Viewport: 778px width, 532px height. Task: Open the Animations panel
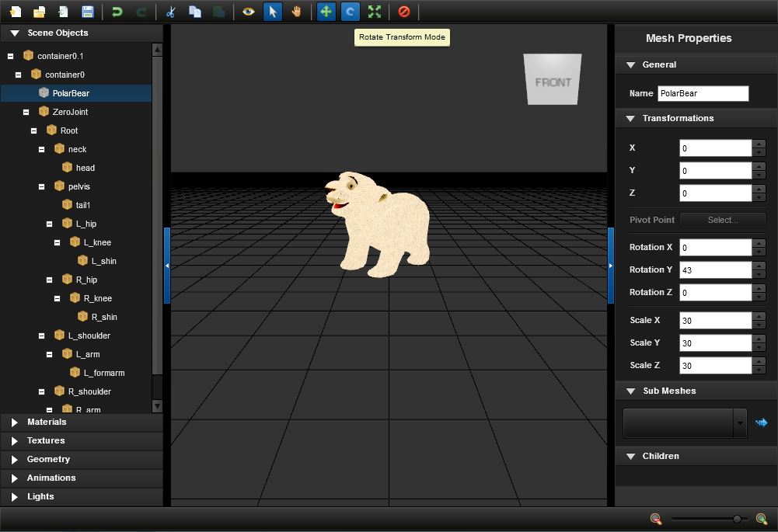tap(51, 478)
